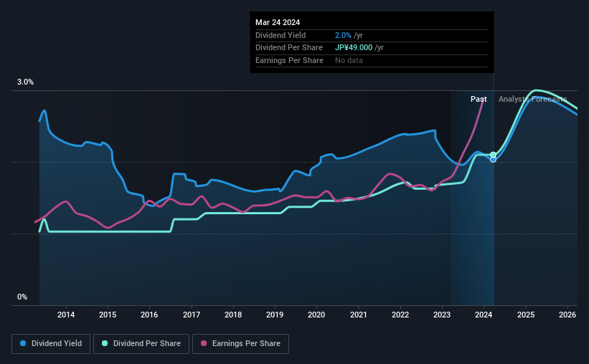Click the 'Analysts Forecasts' label

532,99
